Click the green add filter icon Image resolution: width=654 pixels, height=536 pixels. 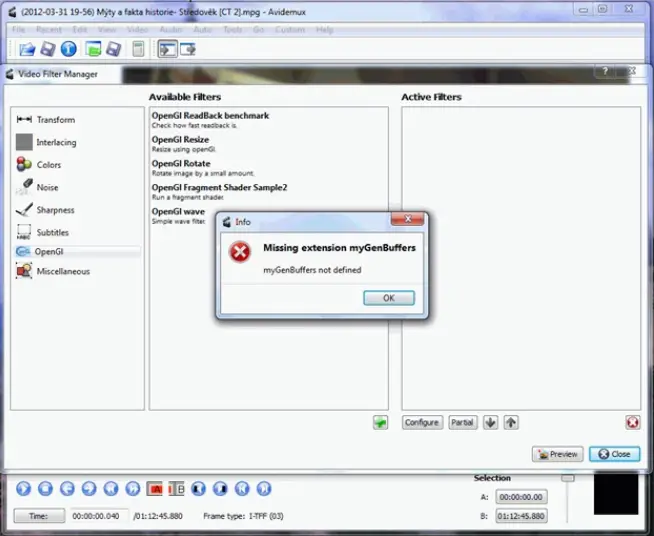click(380, 423)
